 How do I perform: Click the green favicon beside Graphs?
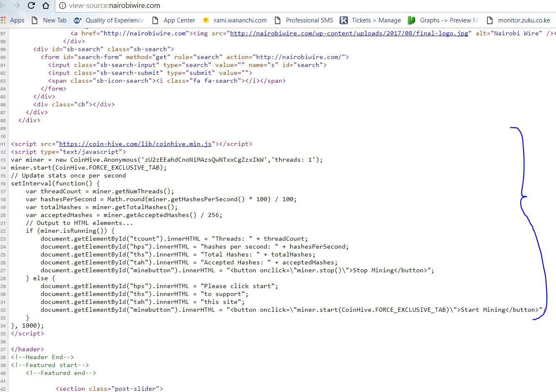[412, 20]
